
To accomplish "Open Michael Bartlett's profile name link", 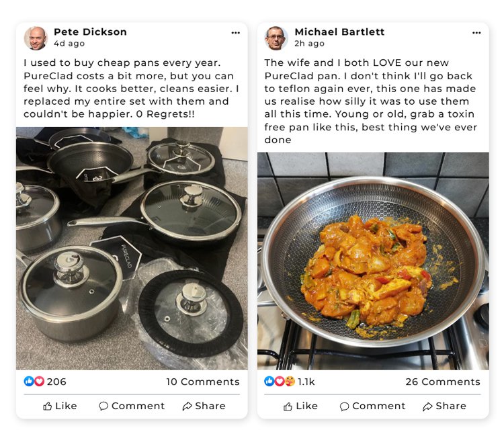I will (x=339, y=32).
